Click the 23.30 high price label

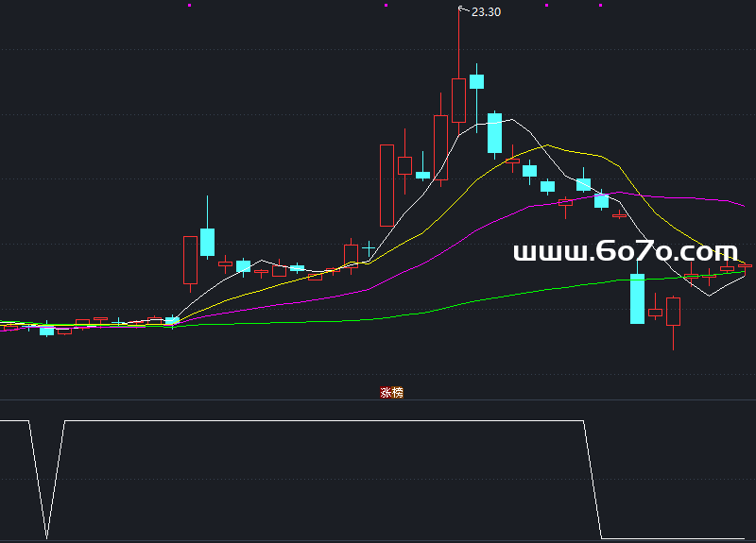(486, 11)
